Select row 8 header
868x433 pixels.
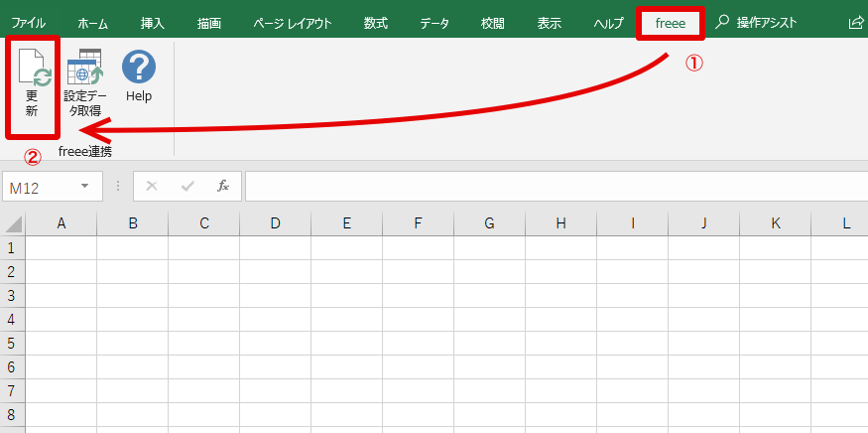coord(12,415)
